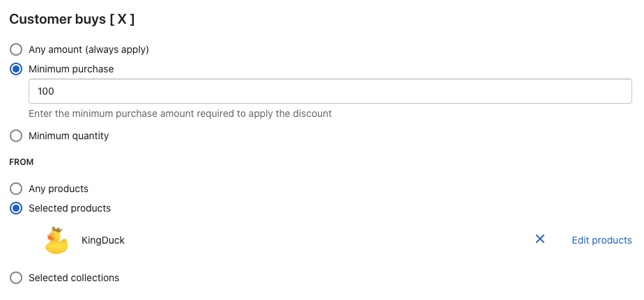The width and height of the screenshot is (644, 300).
Task: Select the Any amount radio button
Action: coord(16,50)
